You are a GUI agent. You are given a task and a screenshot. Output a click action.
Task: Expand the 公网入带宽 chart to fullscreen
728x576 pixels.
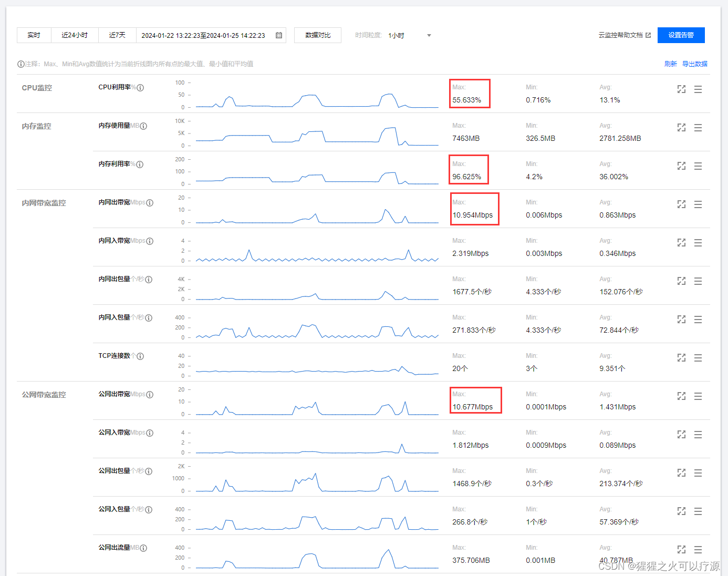681,435
